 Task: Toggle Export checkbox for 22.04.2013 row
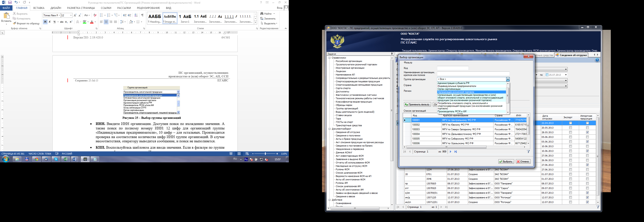point(570,123)
